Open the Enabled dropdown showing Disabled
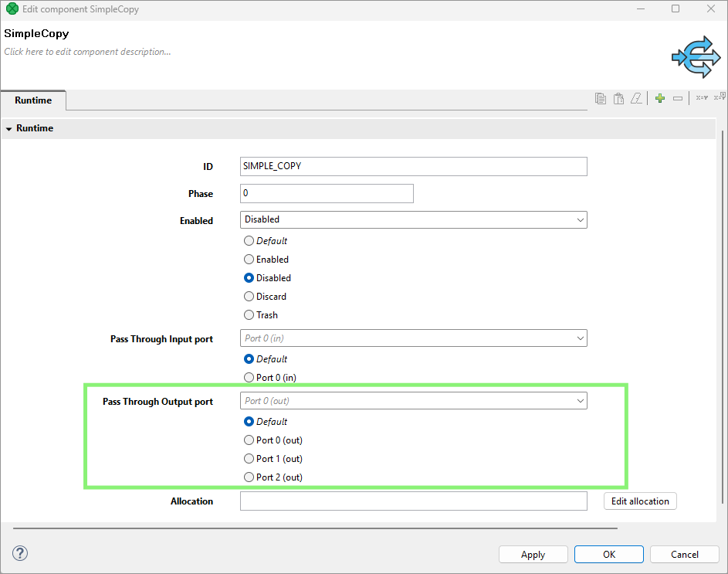Screen dimensions: 728x574 point(414,220)
